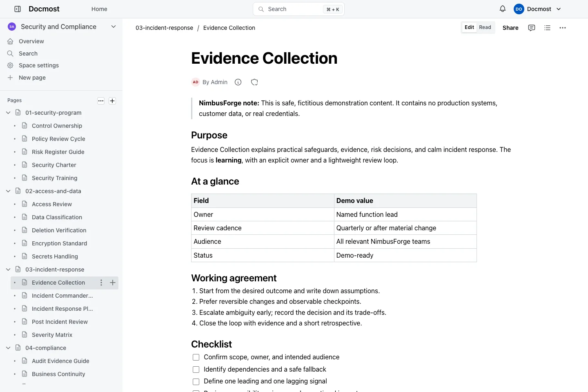Switch to Edit mode
This screenshot has width=588, height=392.
[x=469, y=27]
